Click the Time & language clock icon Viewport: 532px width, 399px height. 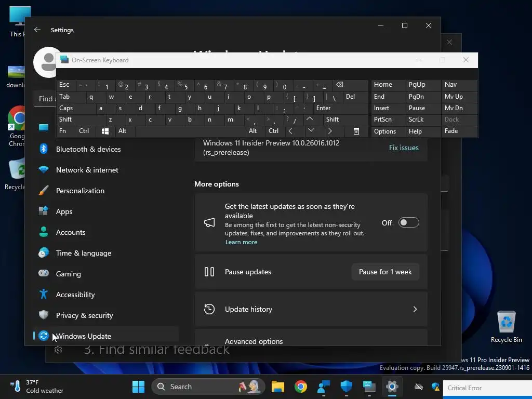44,253
